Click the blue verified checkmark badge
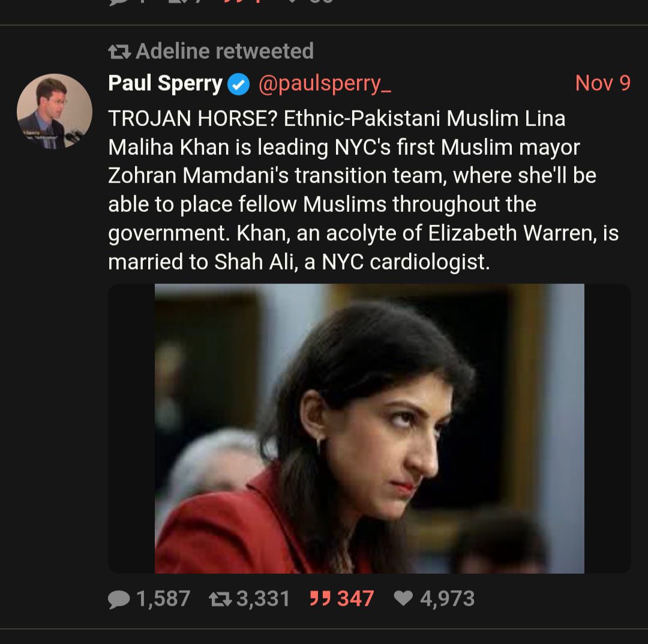648x644 pixels. [x=239, y=84]
